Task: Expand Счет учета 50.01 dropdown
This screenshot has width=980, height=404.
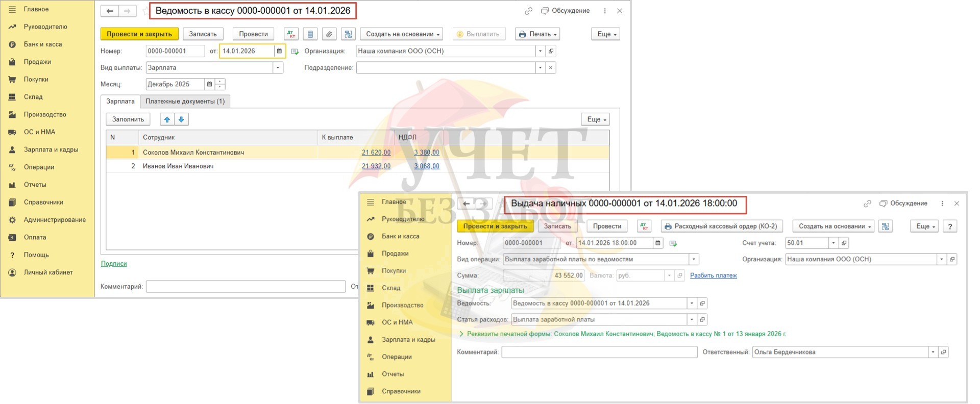Action: (833, 243)
